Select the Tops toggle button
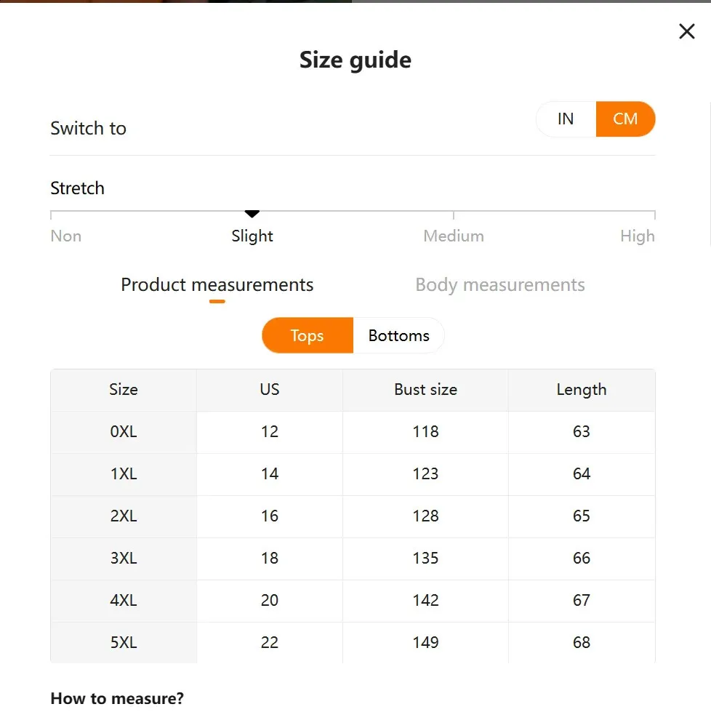The width and height of the screenshot is (711, 728). pyautogui.click(x=307, y=335)
